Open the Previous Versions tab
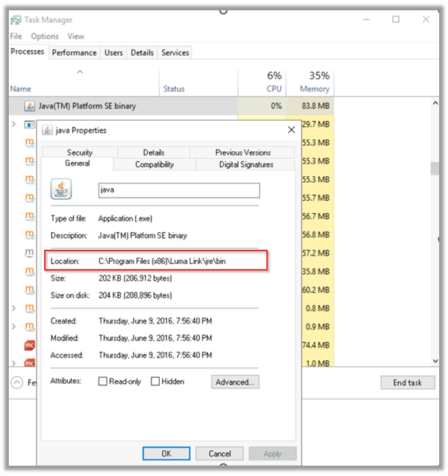 243,153
